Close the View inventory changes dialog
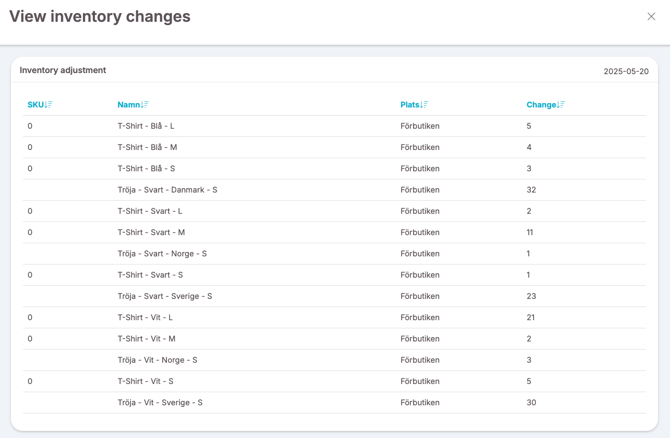Screen dimensions: 670x438 click(x=651, y=17)
